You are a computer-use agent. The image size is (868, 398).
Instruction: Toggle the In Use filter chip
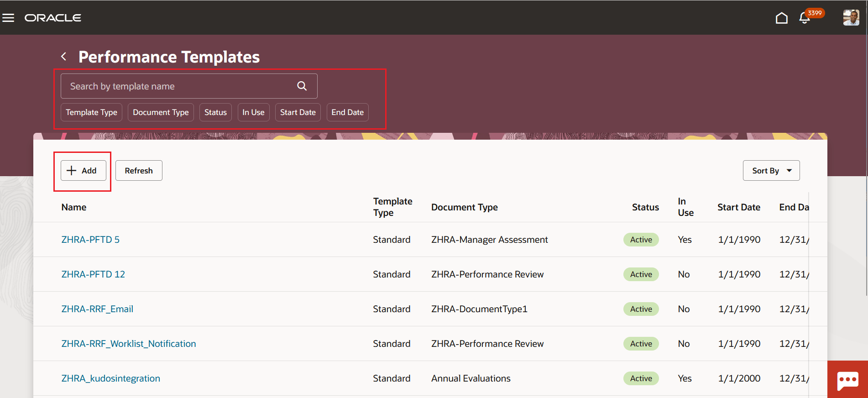click(253, 112)
